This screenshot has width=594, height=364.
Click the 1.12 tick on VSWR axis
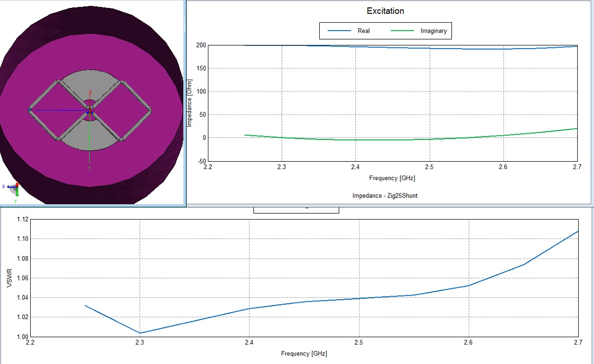pos(23,219)
